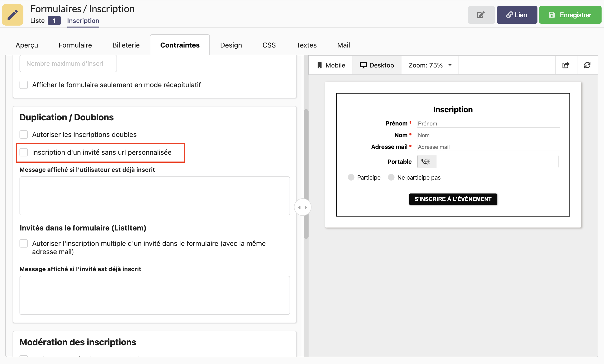Screen dimensions: 604x364
Task: Open the Zoom 75% dropdown
Action: (430, 65)
